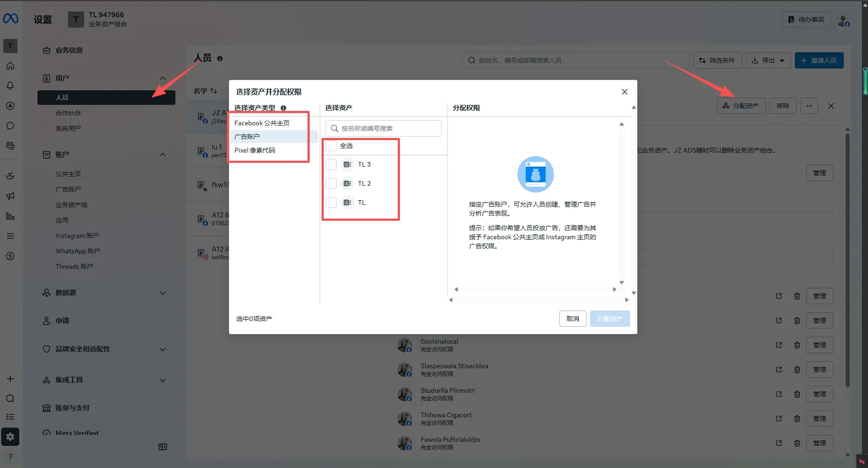Viewport: 868px width, 468px height.
Task: Tick the TL 3 ad account checkbox
Action: pos(331,164)
